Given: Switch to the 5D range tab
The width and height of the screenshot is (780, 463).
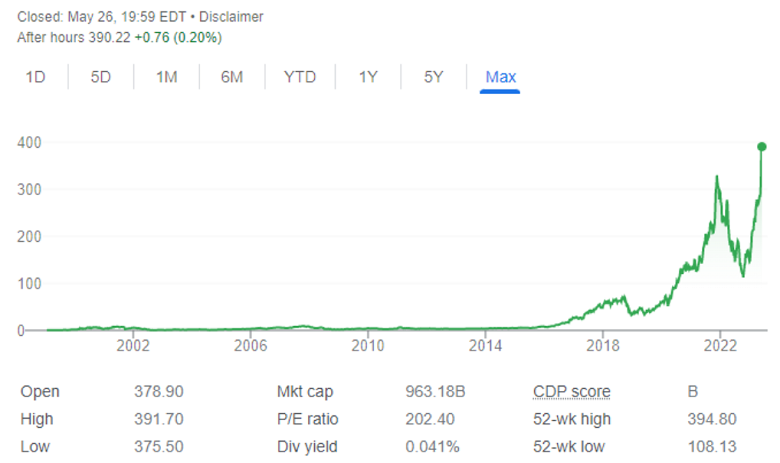Looking at the screenshot, I should click(101, 77).
